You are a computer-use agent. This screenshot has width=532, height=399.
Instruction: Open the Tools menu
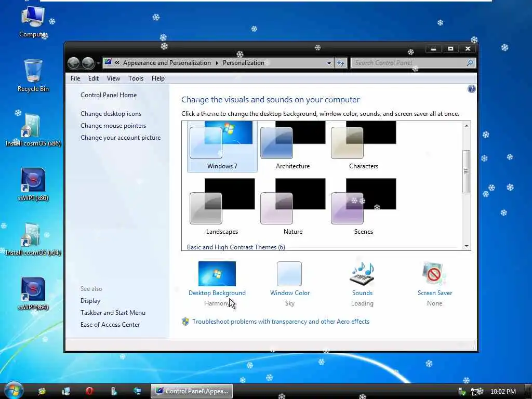(136, 78)
